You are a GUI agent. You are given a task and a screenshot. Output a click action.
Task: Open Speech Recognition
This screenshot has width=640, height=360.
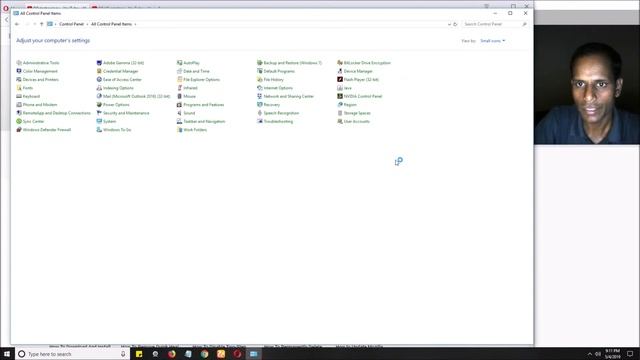(278, 113)
